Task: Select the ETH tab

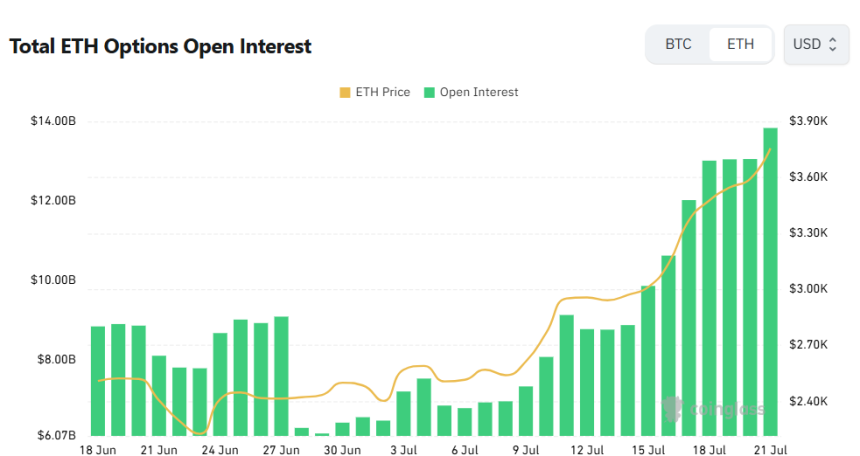Action: point(740,44)
